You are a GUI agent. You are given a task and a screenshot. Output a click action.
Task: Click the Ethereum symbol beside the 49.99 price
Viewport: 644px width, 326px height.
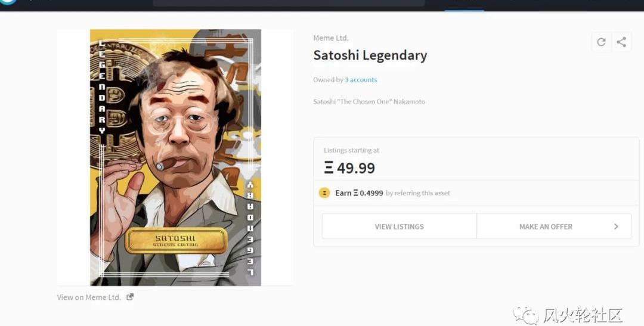pos(329,167)
